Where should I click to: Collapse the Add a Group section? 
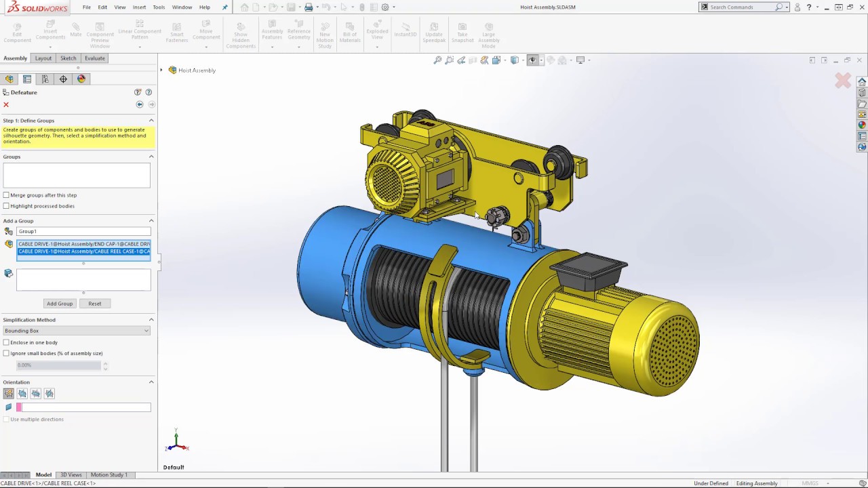click(151, 221)
